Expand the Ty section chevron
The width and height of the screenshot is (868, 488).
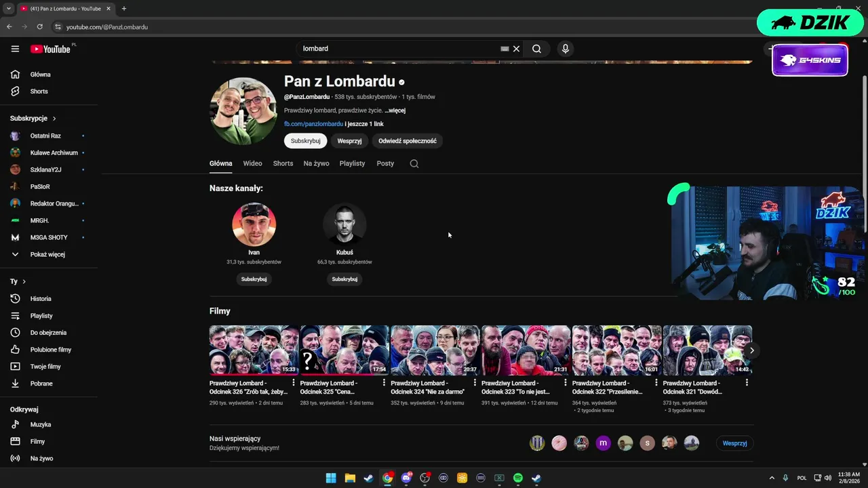(24, 281)
